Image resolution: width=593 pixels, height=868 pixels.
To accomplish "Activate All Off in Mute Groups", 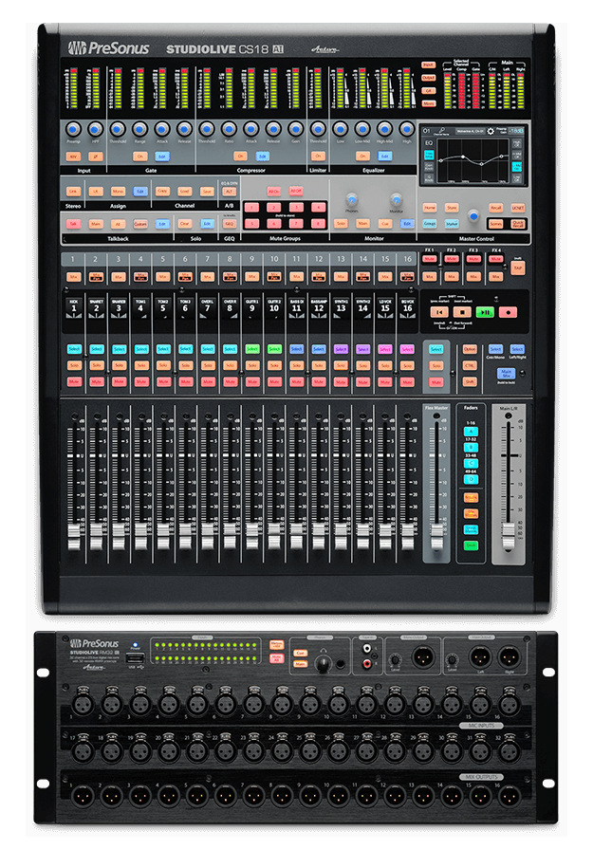I will tap(296, 191).
